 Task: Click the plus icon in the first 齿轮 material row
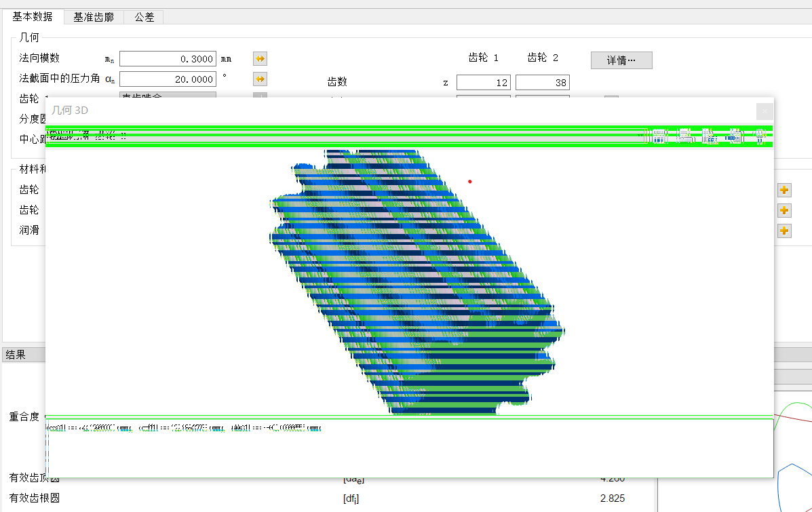pos(785,190)
